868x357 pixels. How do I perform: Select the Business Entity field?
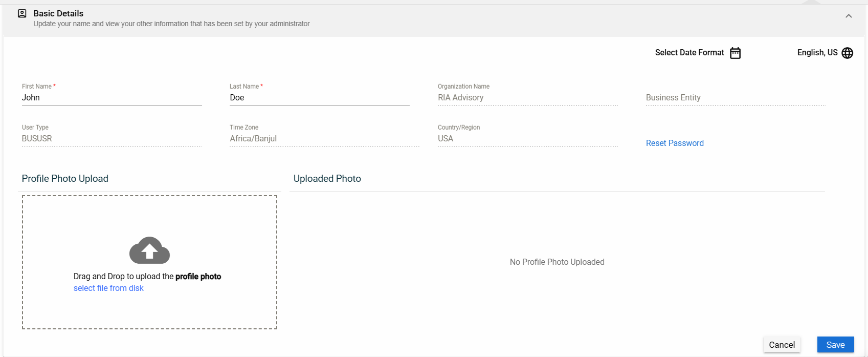click(735, 98)
